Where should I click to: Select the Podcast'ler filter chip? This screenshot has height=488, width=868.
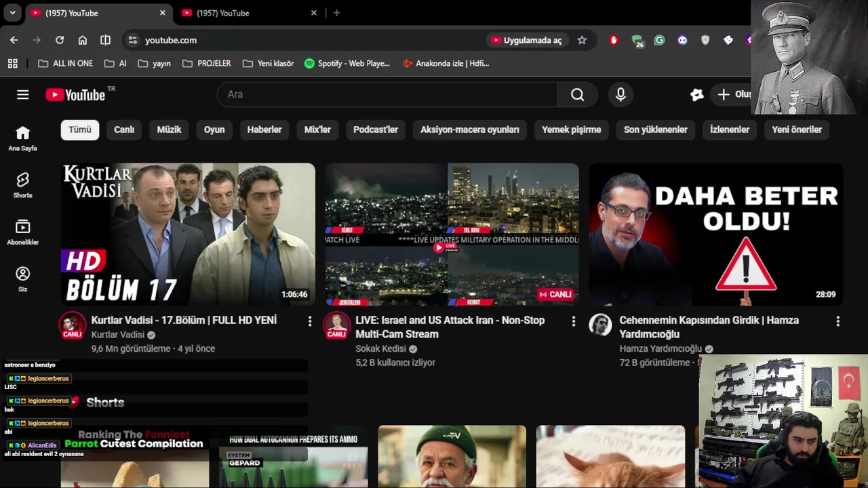376,129
